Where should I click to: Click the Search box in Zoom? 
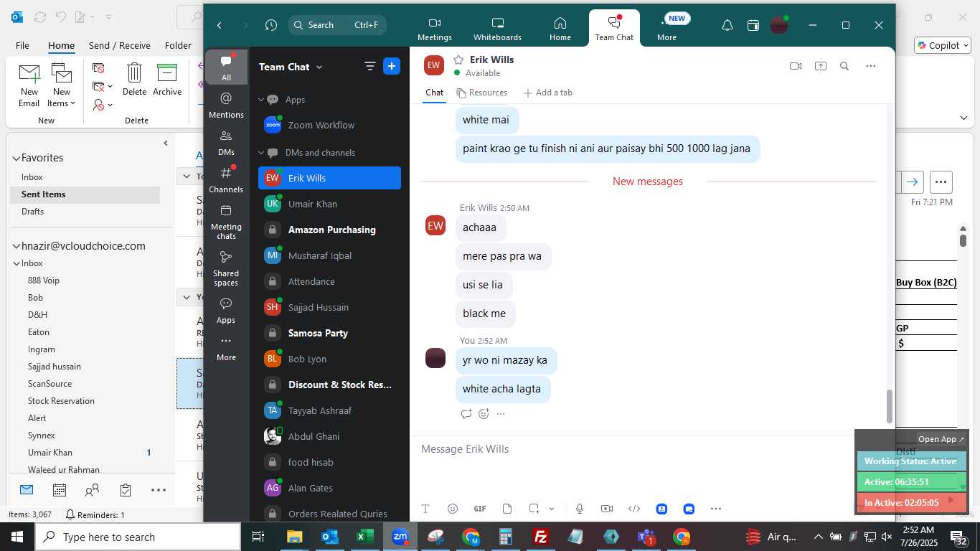tap(337, 25)
